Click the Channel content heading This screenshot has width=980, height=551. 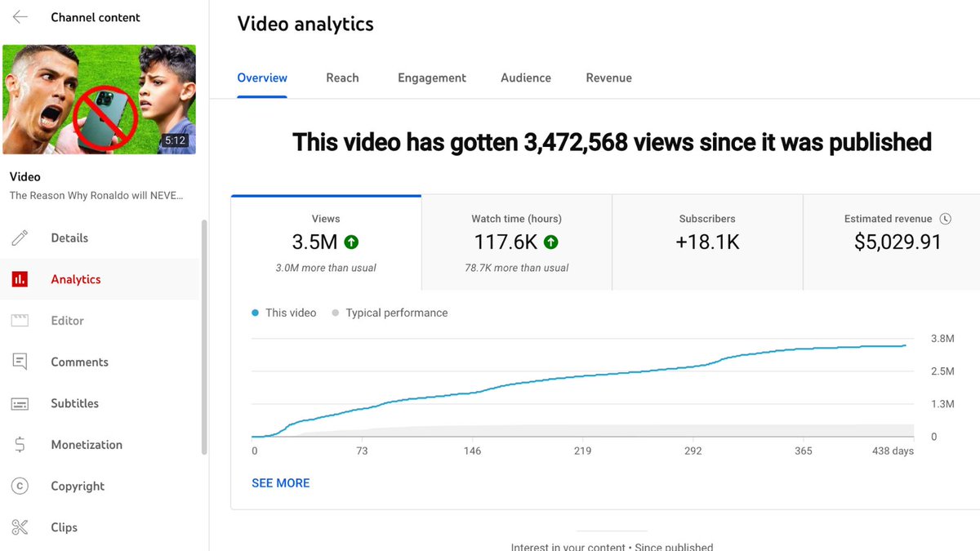click(96, 17)
